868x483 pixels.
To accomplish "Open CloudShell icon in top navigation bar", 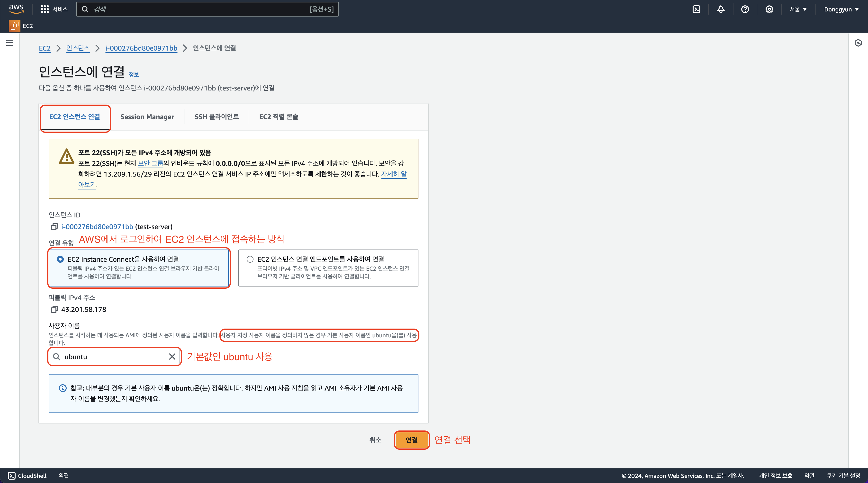I will [x=696, y=9].
